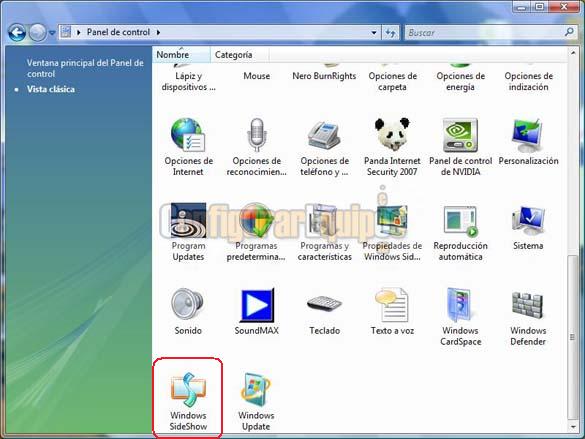585x439 pixels.
Task: Open Programas predeterminados icon
Action: 256,220
